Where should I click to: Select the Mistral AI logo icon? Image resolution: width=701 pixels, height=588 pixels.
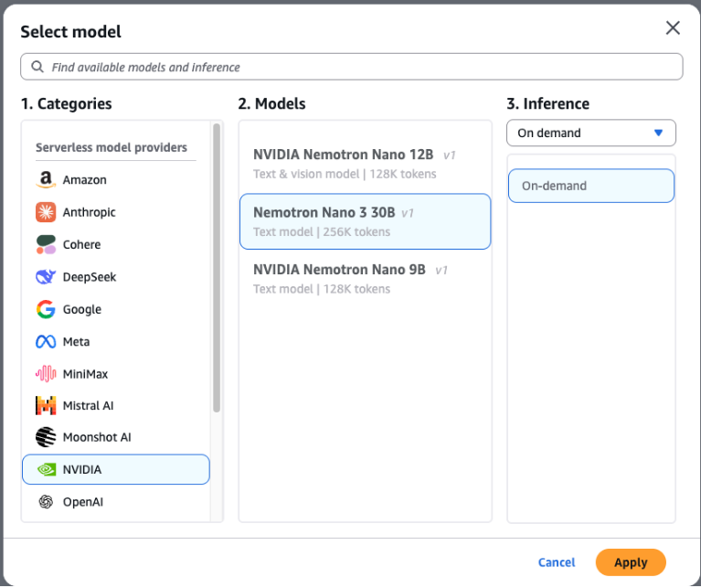click(x=46, y=405)
